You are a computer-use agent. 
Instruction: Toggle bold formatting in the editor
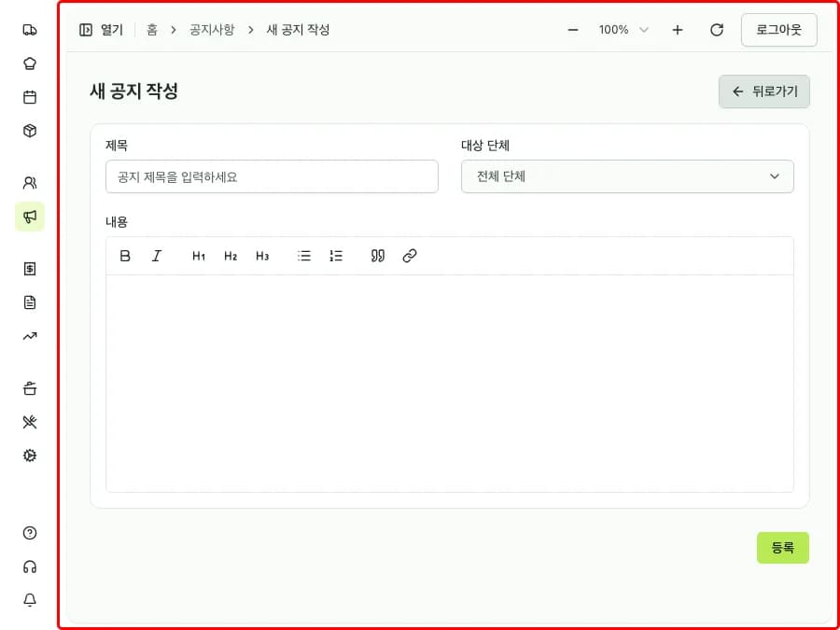tap(124, 255)
